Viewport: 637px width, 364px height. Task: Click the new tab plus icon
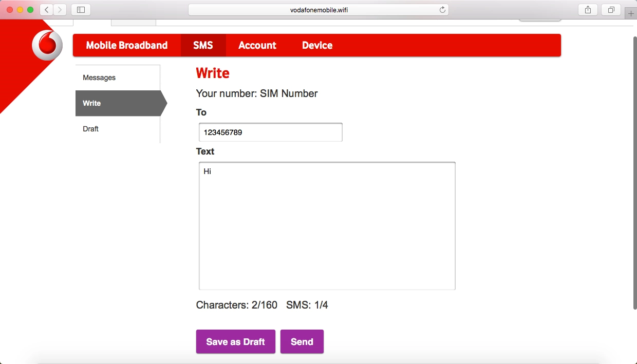click(x=630, y=12)
